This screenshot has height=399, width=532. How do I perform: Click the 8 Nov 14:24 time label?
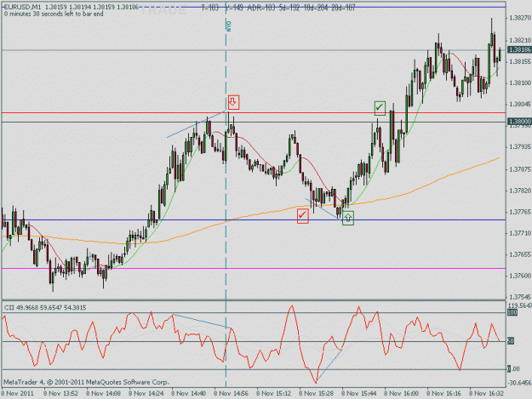pos(146,393)
